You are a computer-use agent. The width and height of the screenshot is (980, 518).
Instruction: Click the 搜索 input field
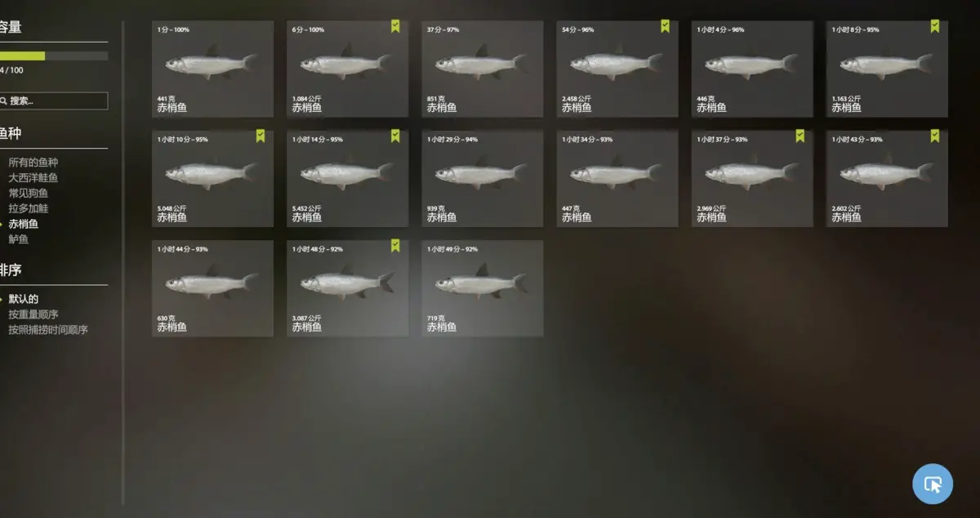[x=54, y=101]
